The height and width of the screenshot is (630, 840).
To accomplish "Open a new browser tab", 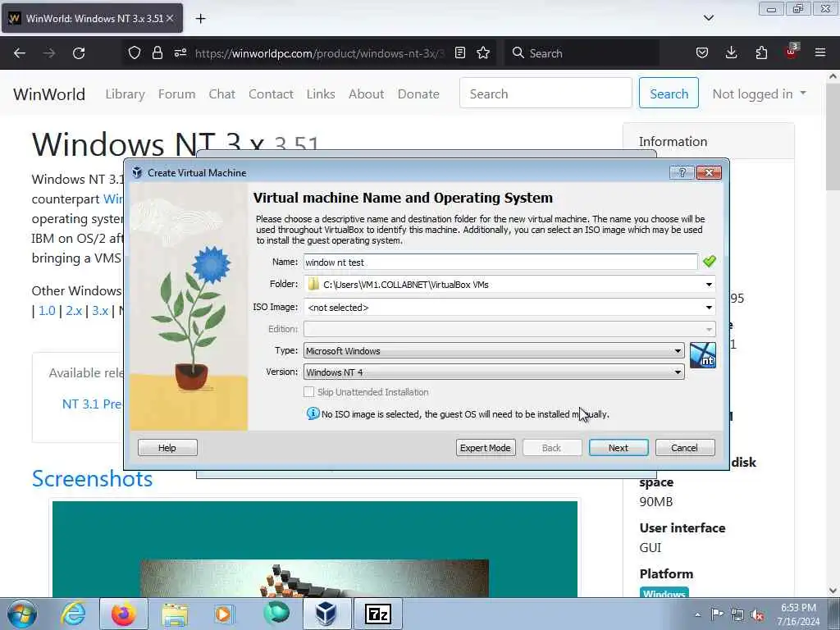I will [200, 19].
